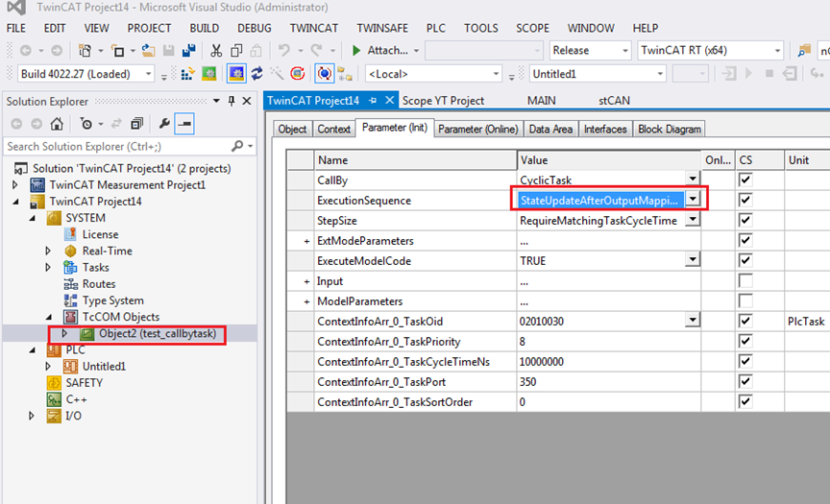Check the CS checkbox for ModelParameters

tap(745, 300)
